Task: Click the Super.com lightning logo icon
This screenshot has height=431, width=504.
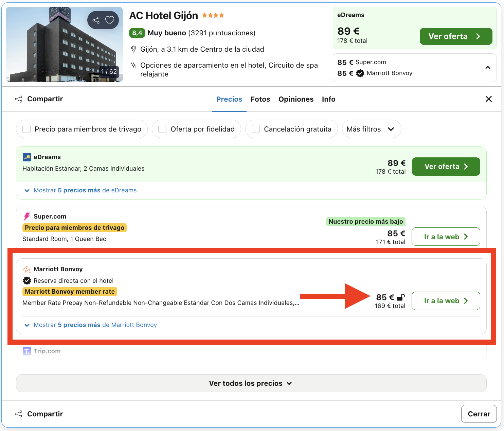Action: click(x=27, y=217)
